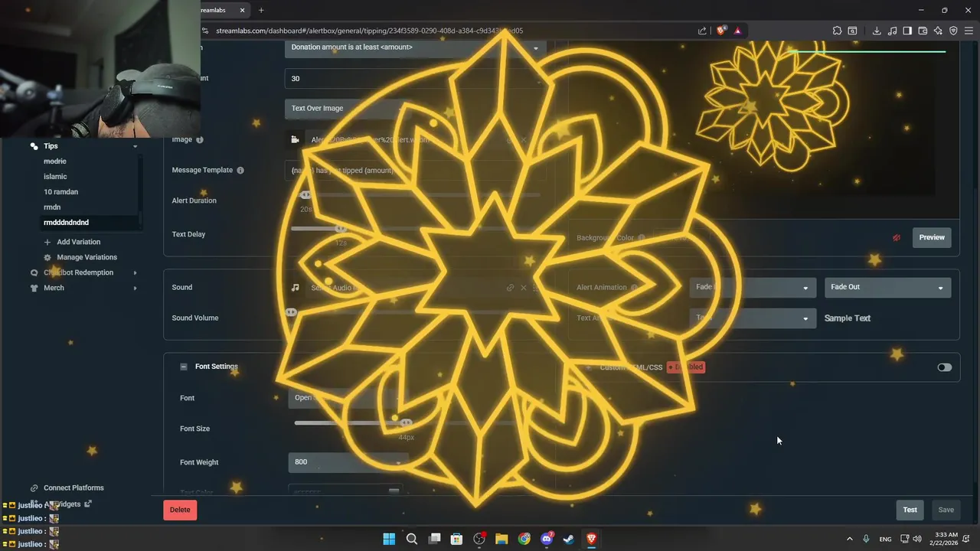
Task: Click the amount input field with 30
Action: [415, 78]
